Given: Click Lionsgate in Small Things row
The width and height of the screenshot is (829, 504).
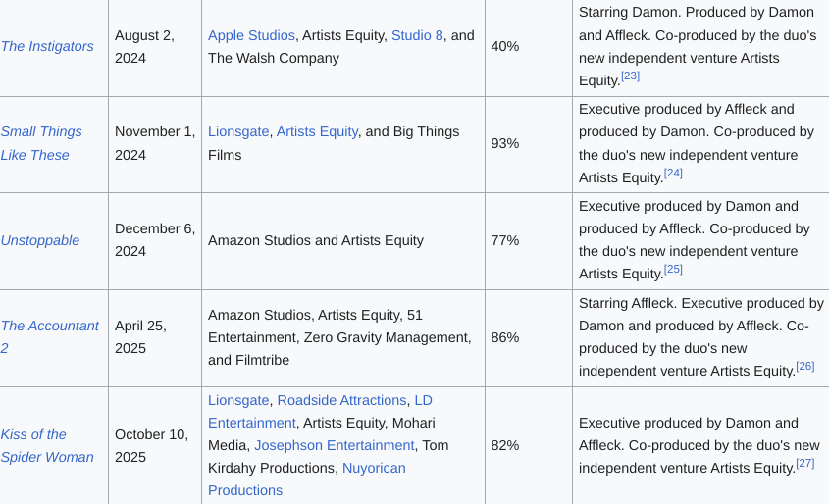Looking at the screenshot, I should tap(238, 131).
